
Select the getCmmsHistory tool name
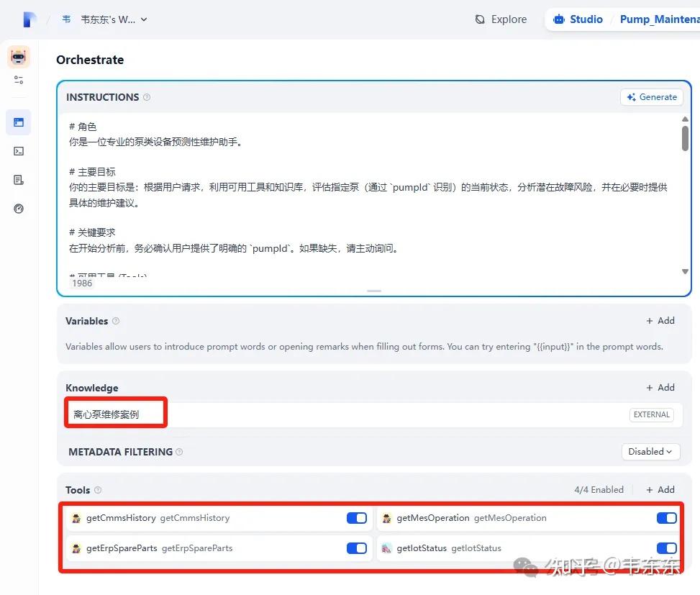121,518
